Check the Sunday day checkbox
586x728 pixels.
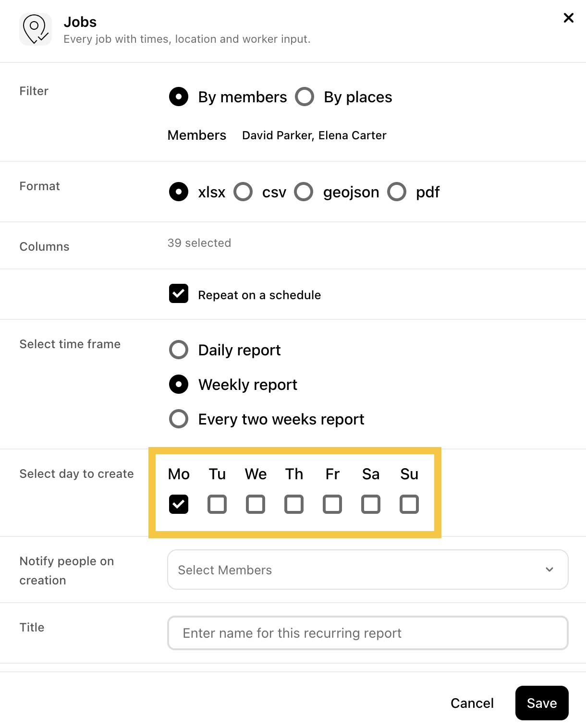tap(409, 504)
